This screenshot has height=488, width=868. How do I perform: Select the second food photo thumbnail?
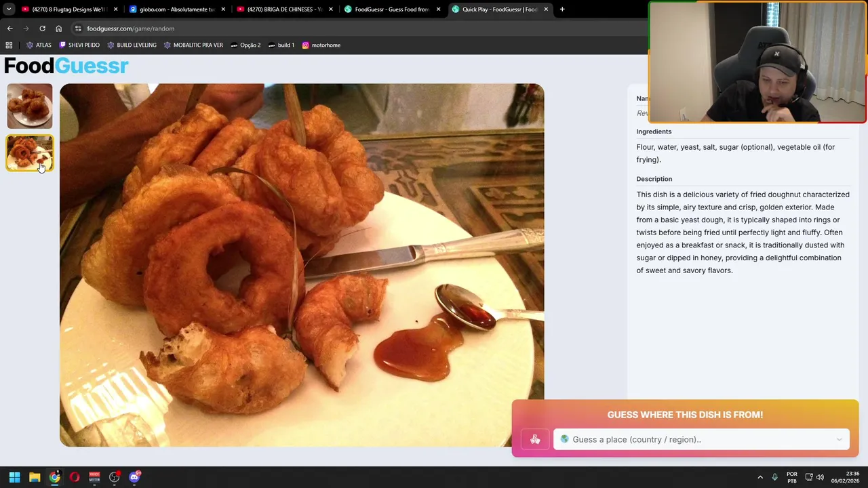(29, 153)
